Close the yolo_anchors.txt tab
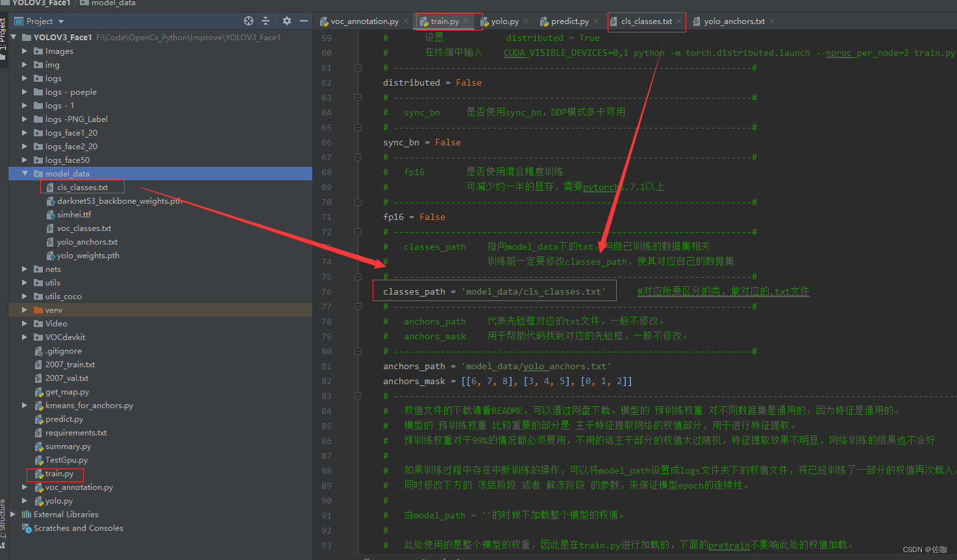This screenshot has height=560, width=957. [x=772, y=21]
